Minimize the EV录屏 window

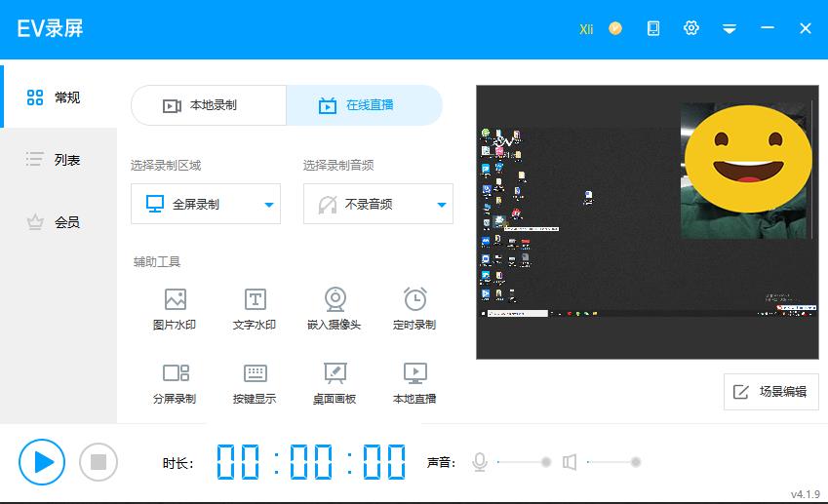click(768, 27)
